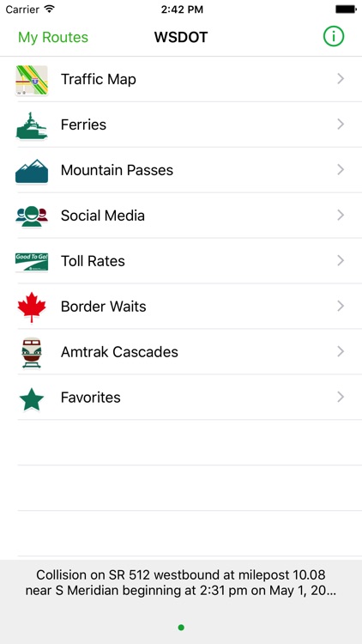Tap the Amtrak Cascades train icon
Image resolution: width=362 pixels, height=644 pixels.
32,352
